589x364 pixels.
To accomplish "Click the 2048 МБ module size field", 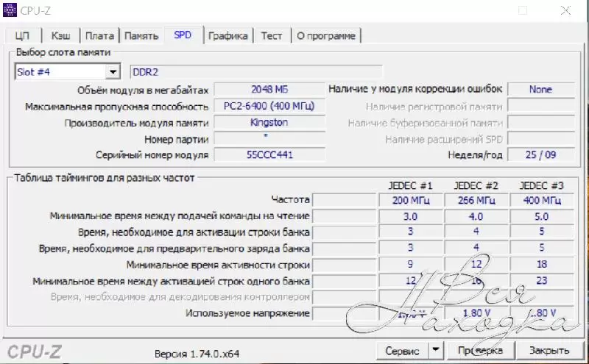I will [x=269, y=90].
